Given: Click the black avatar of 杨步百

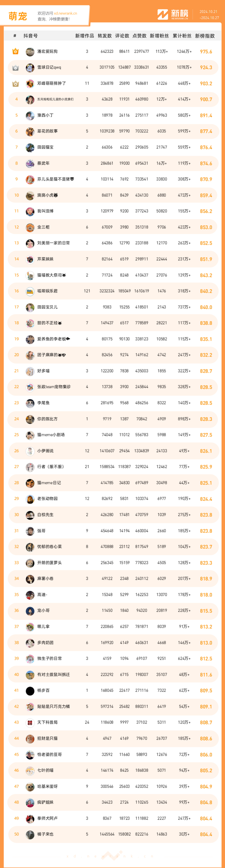Looking at the screenshot, I should click(30, 691).
